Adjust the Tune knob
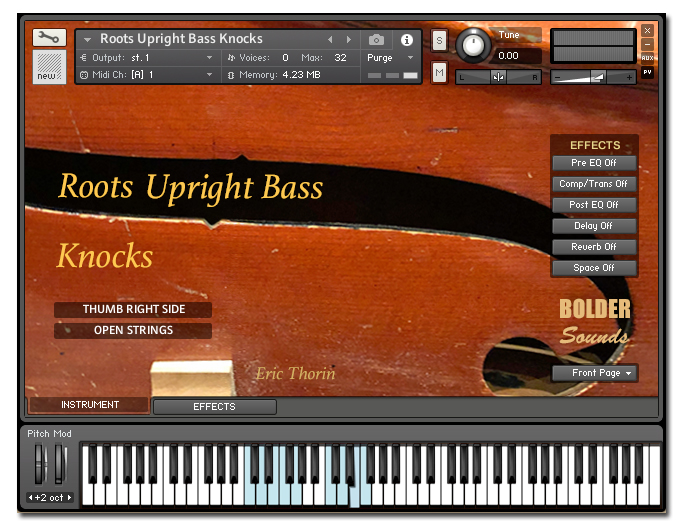This screenshot has height=531, width=681. click(x=473, y=45)
